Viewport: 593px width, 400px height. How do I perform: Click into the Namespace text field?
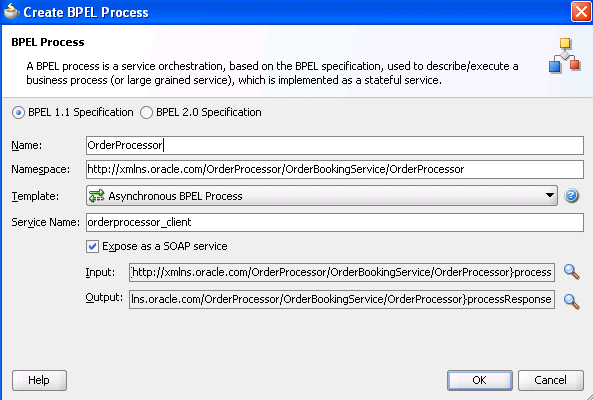pos(335,169)
